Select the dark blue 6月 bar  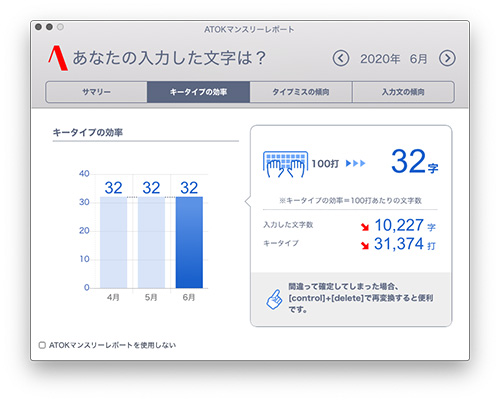coord(189,242)
